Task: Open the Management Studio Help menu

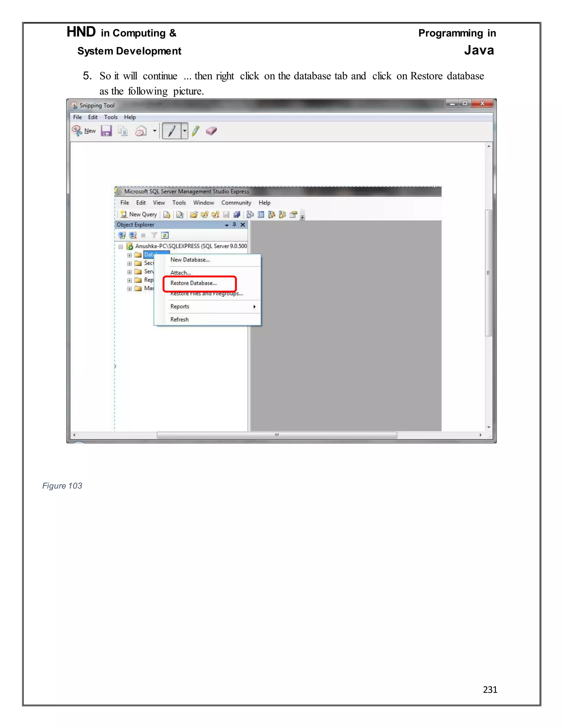Action: [x=264, y=203]
